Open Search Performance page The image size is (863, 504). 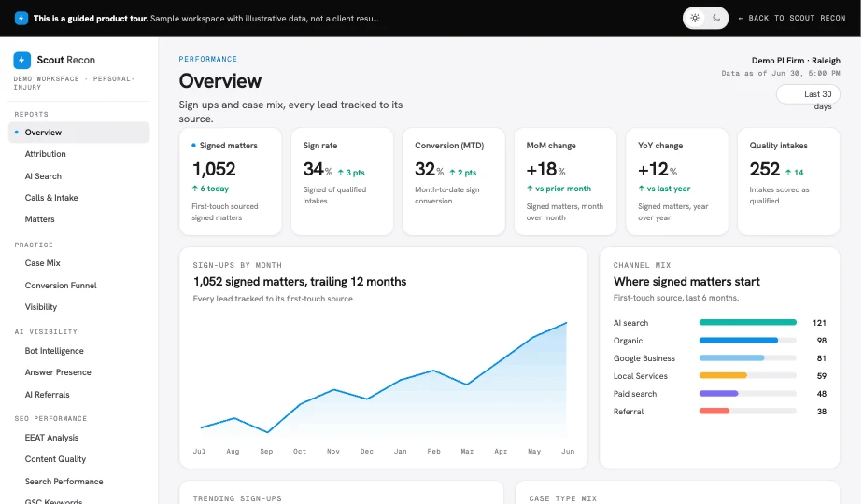pos(64,482)
